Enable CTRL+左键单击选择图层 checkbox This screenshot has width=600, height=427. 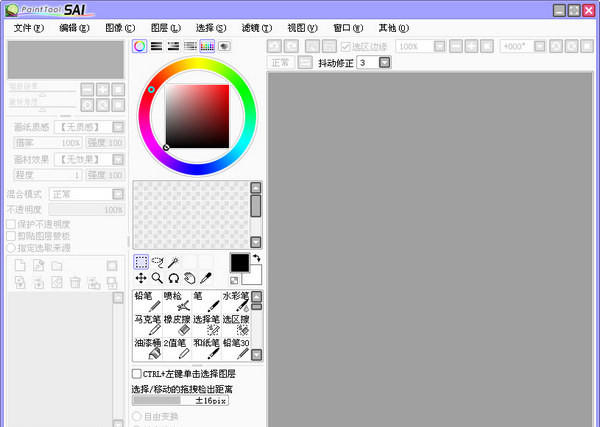pos(138,374)
